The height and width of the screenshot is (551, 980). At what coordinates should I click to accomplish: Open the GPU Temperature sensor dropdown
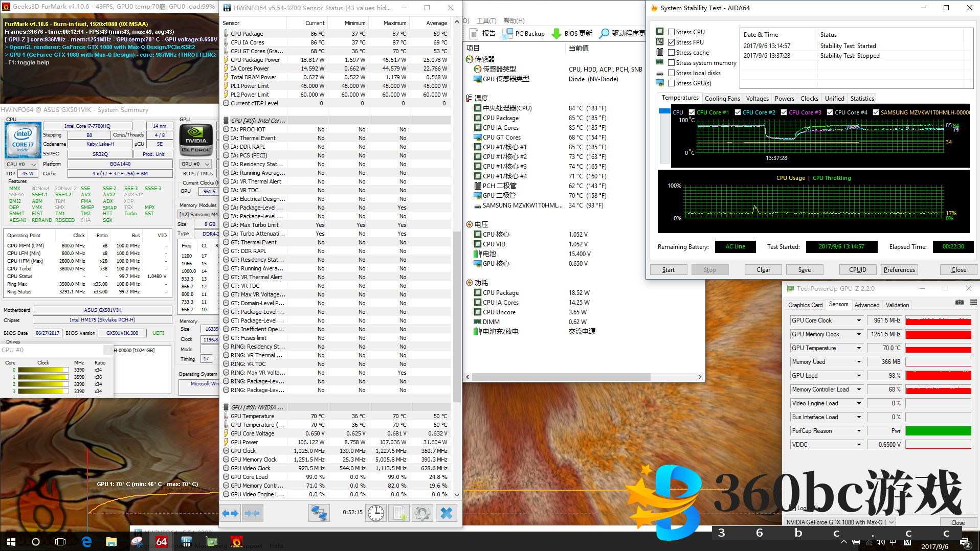tap(859, 348)
